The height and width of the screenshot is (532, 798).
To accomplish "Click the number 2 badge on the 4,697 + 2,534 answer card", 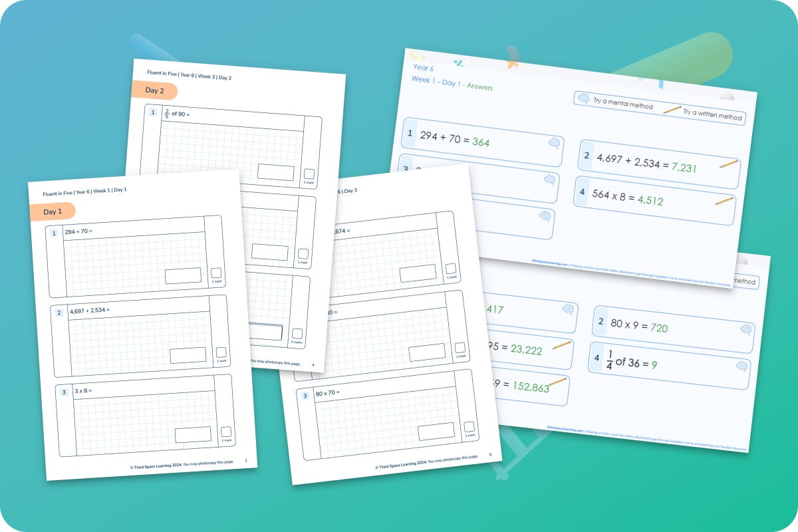I will click(587, 156).
